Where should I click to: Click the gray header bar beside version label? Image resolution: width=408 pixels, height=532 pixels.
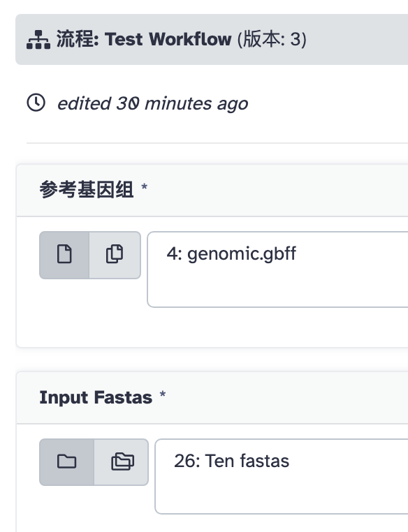click(356, 39)
